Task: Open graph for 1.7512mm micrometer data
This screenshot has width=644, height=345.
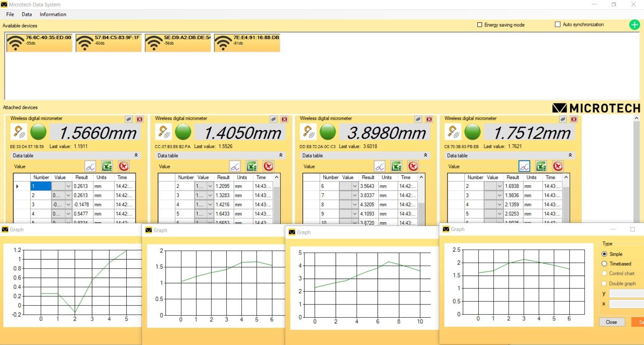Action: click(524, 166)
